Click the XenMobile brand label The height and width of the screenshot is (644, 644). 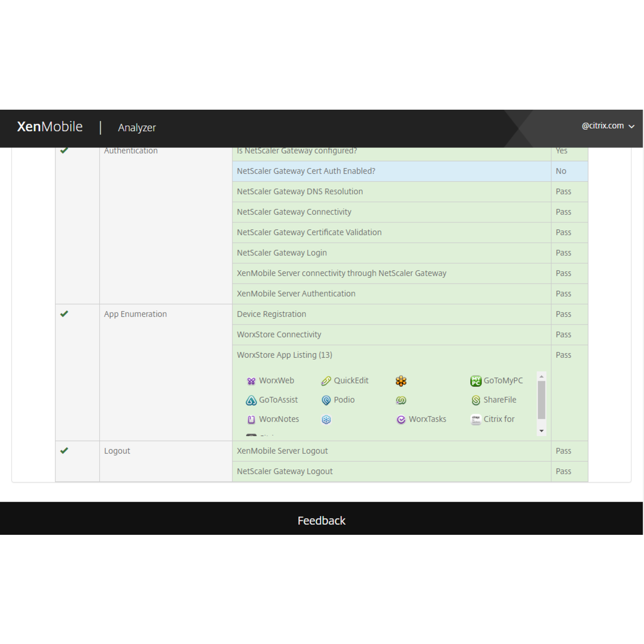click(x=50, y=126)
